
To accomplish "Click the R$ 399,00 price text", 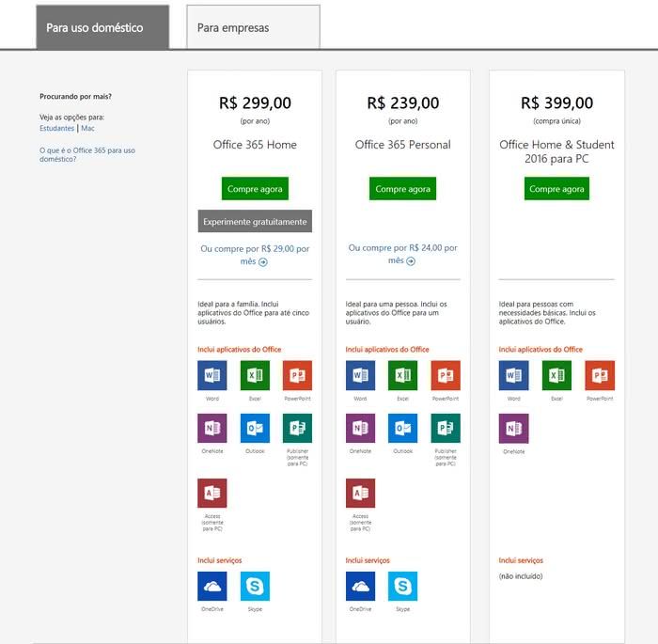I will pos(556,102).
